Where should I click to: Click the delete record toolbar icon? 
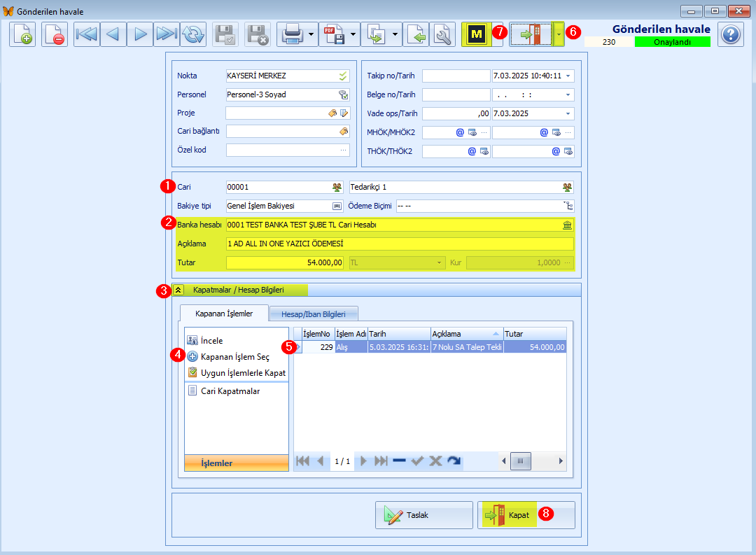pyautogui.click(x=54, y=34)
